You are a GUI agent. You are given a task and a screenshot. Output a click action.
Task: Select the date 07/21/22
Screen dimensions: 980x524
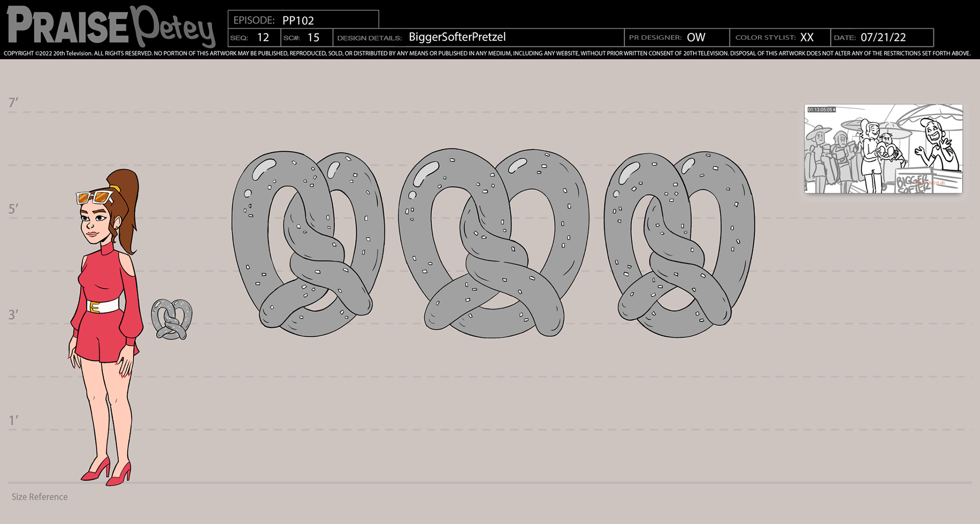[x=883, y=37]
